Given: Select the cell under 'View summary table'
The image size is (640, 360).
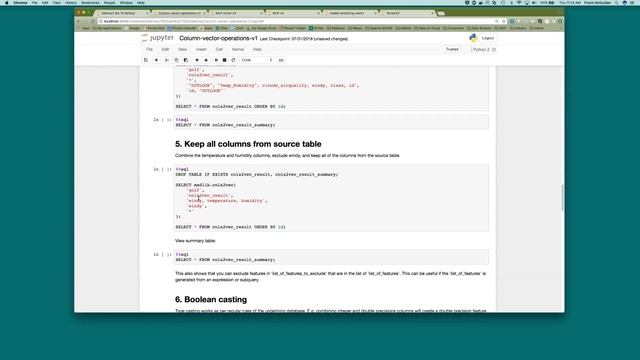Looking at the screenshot, I should (331, 257).
